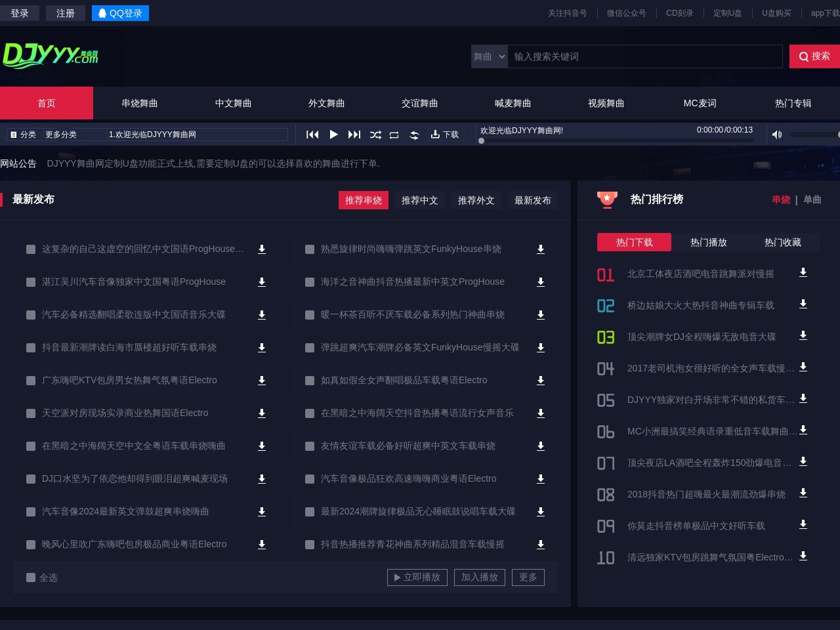Viewport: 840px width, 630px height.
Task: Check the box for 在黑暗之中海阔天空中文全粤语
Action: pos(31,446)
